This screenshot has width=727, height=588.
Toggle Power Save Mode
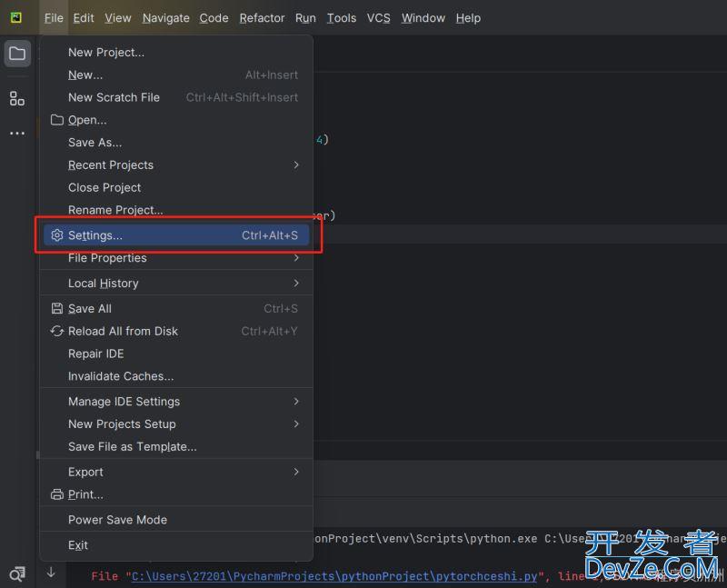pos(176,520)
